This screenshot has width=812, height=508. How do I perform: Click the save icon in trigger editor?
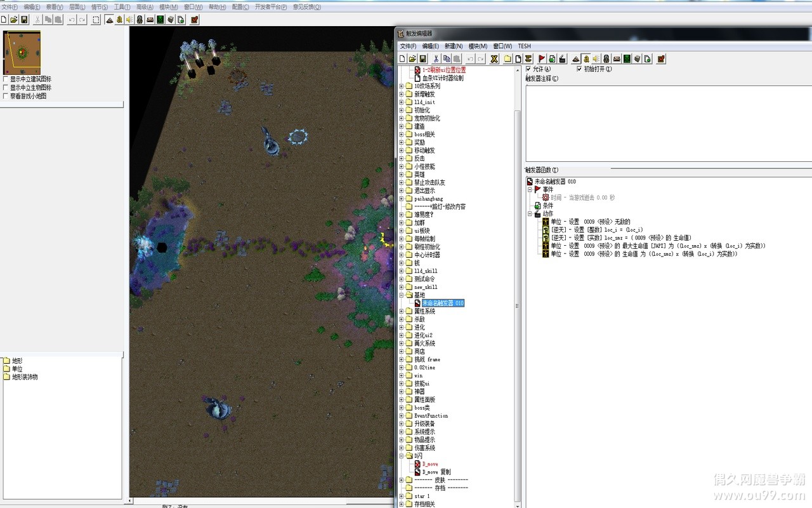[x=422, y=59]
